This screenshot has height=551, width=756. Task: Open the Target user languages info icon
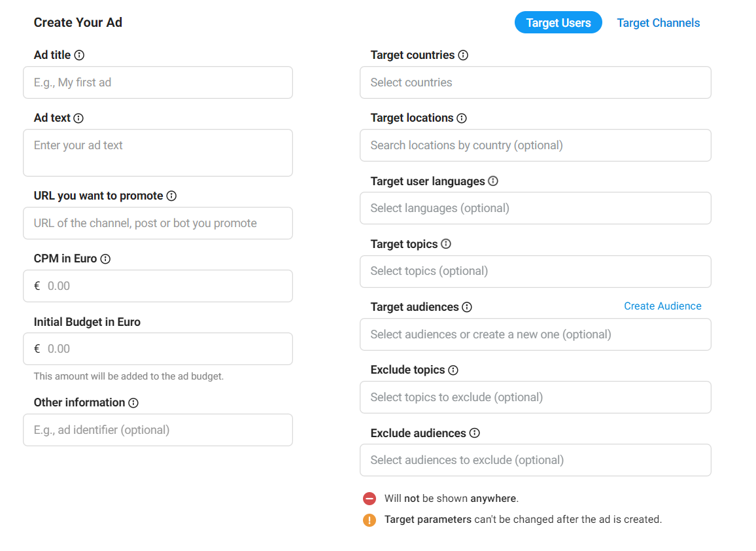pyautogui.click(x=493, y=181)
